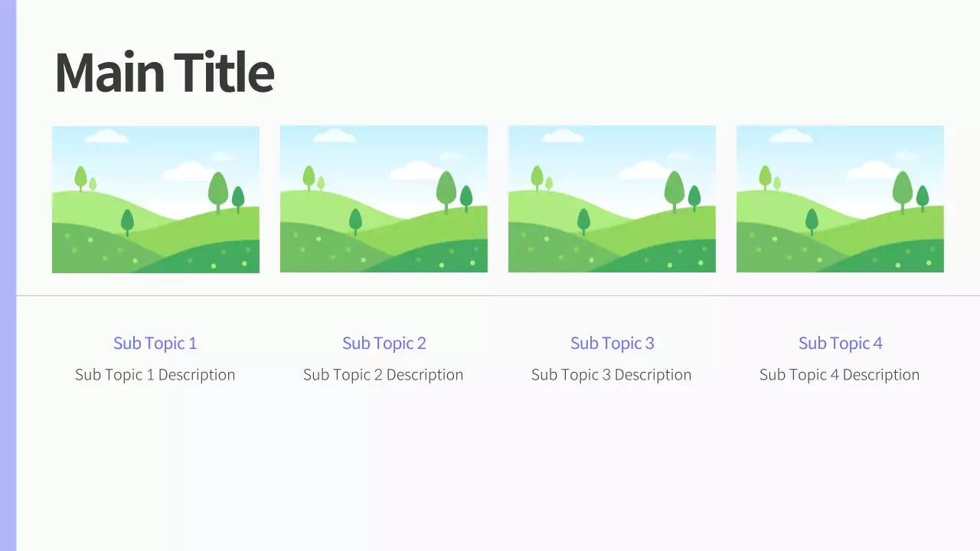Image resolution: width=980 pixels, height=551 pixels.
Task: Select the Sub Topic 4 heading
Action: pos(840,343)
